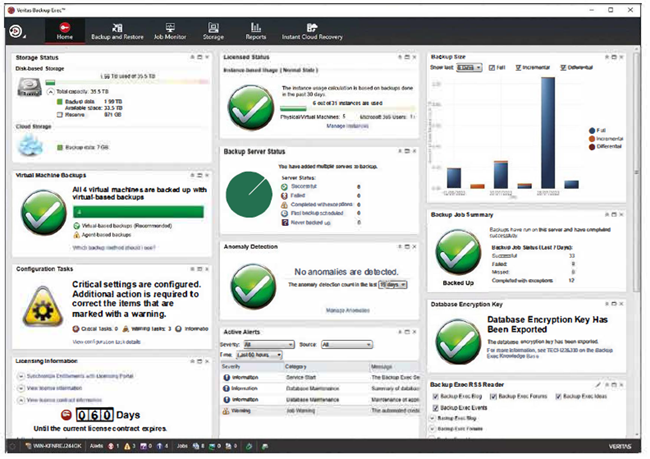Viewport: 650px width, 459px height.
Task: Collapse View license contract information section
Action: [x=21, y=400]
